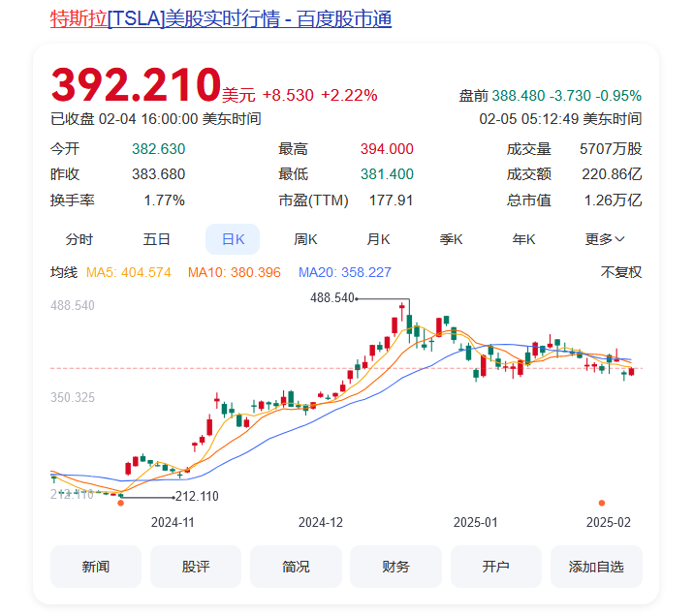Select the 日K chart tab
Screen dimensions: 694x616
[x=233, y=239]
